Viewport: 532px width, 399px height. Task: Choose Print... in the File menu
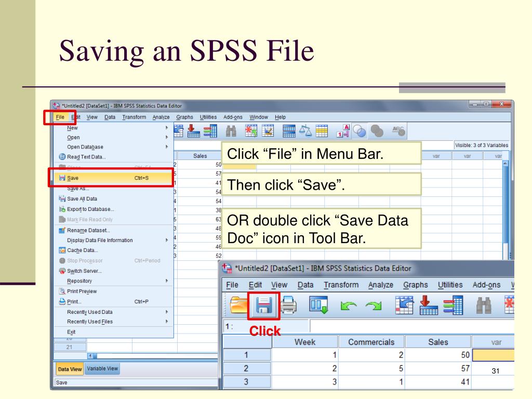(114, 301)
